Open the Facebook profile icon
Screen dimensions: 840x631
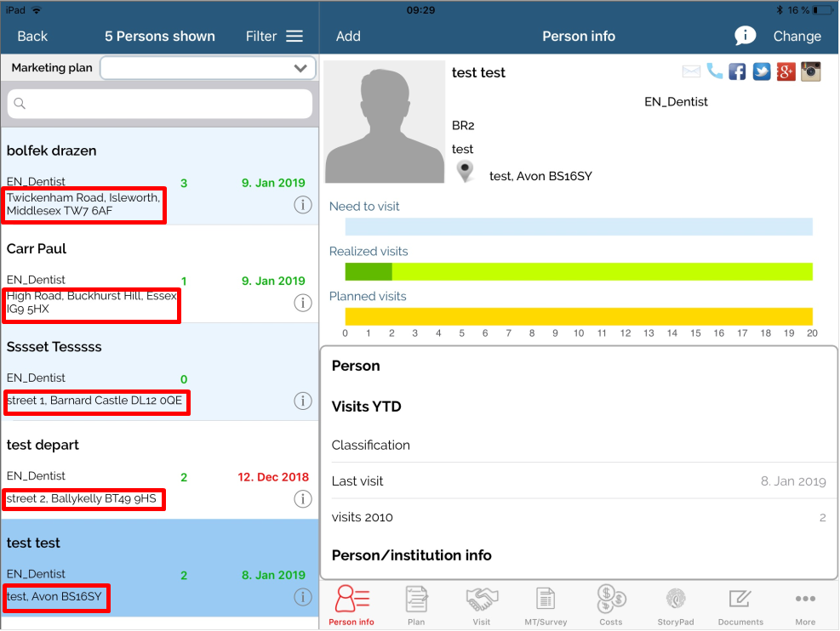click(x=738, y=71)
